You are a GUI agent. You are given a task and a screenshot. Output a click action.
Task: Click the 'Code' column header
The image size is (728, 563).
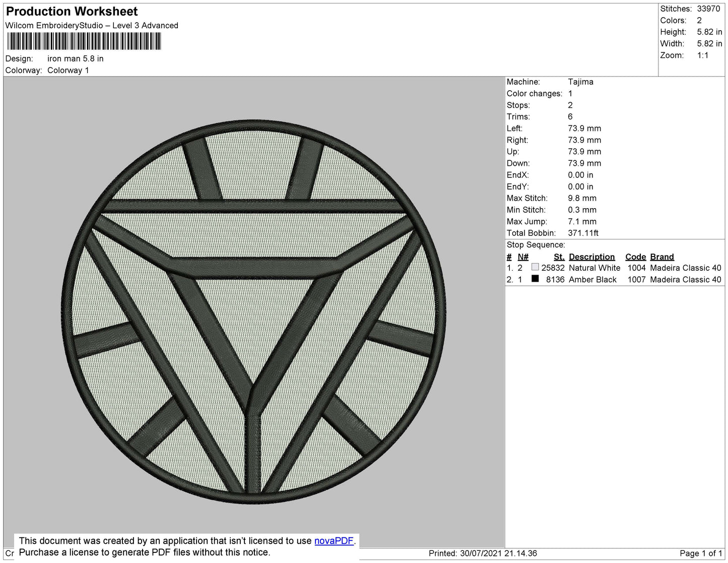(x=635, y=257)
